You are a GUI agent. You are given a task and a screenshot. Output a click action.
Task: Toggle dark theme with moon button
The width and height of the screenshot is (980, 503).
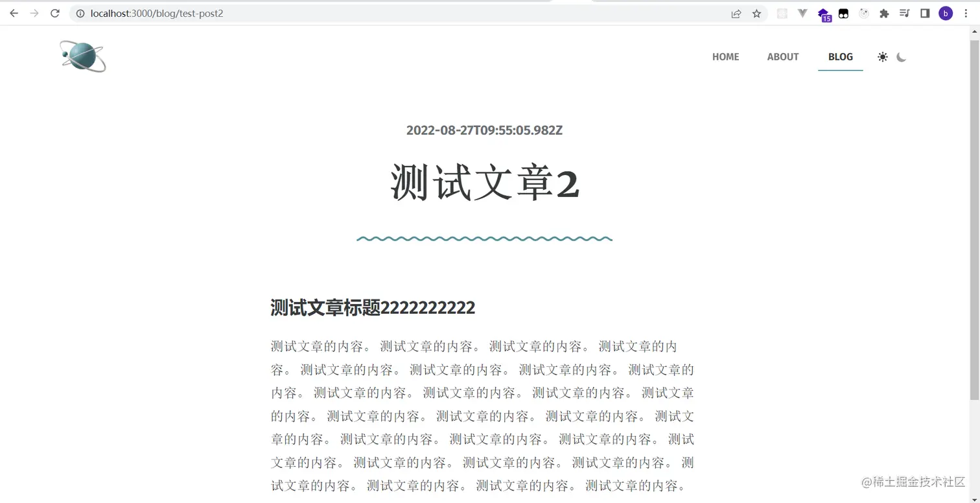pos(902,57)
